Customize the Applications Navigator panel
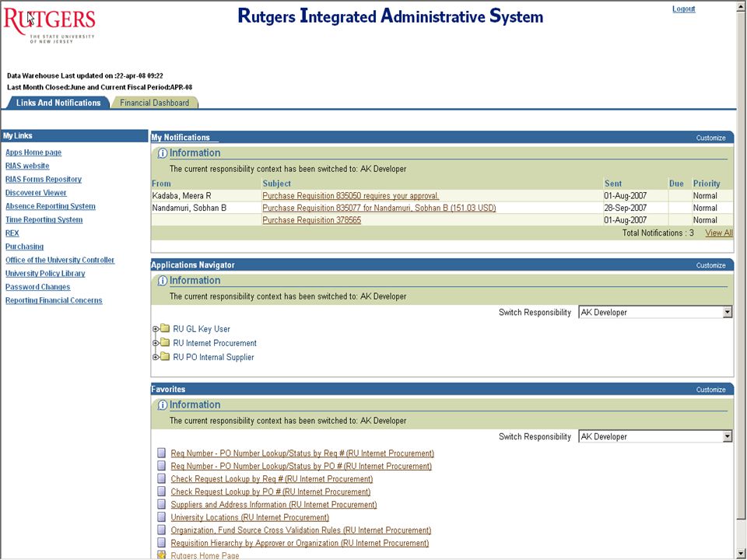The height and width of the screenshot is (560, 747). [x=710, y=265]
